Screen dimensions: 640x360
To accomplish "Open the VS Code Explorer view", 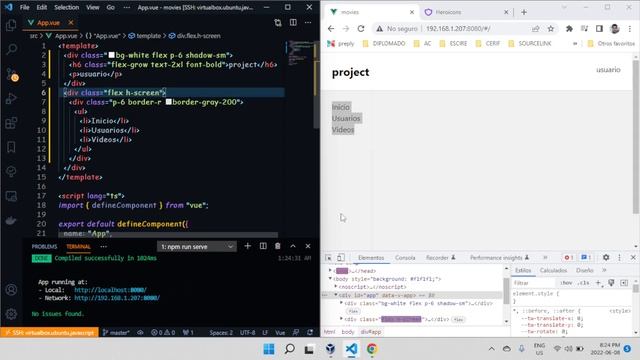I will tap(11, 25).
